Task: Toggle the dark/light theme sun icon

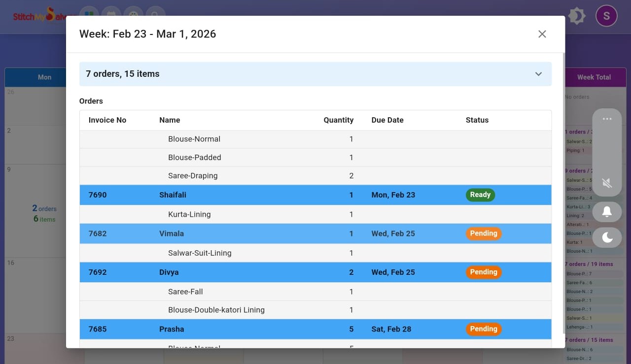Action: pos(576,16)
